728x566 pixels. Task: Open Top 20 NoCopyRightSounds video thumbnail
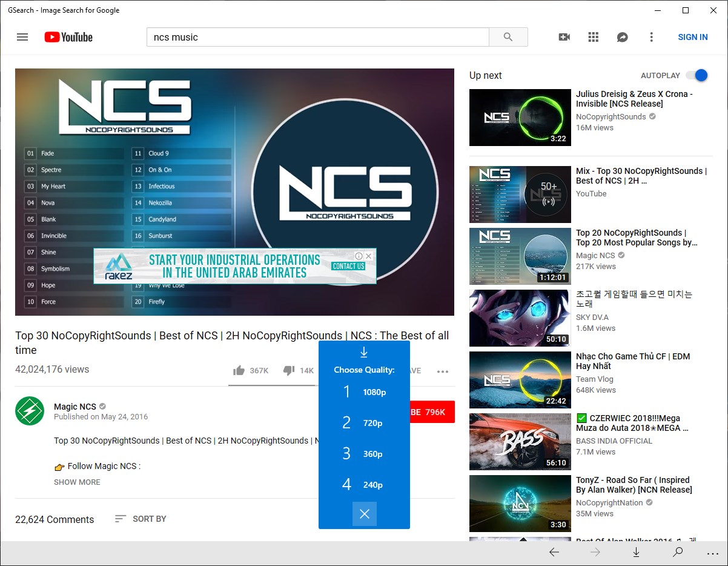(520, 256)
